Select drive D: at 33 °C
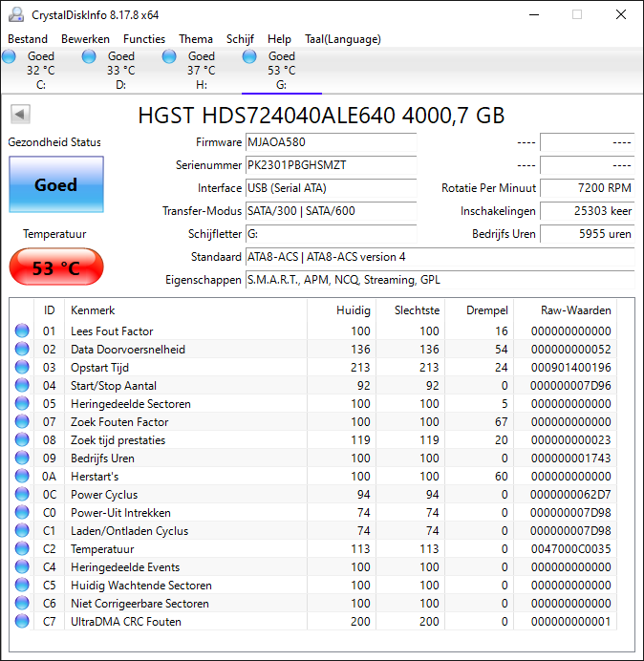Viewport: 644px width, 661px height. 121,71
